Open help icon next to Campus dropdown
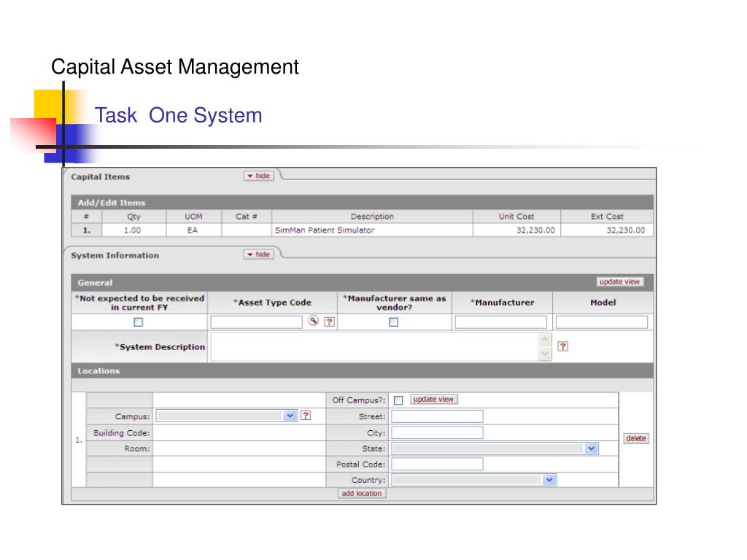Viewport: 747px width, 560px height. click(306, 415)
